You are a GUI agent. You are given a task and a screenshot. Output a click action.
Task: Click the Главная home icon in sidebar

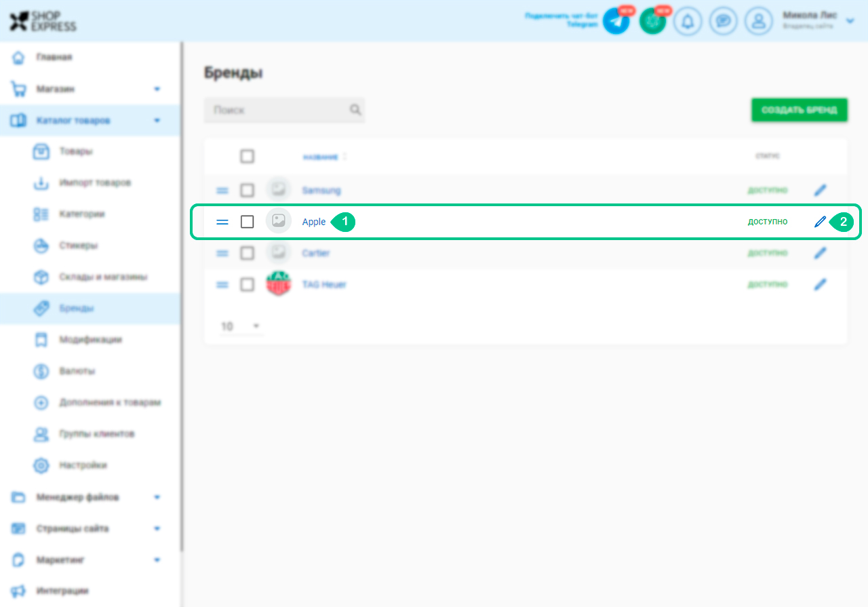coord(18,58)
